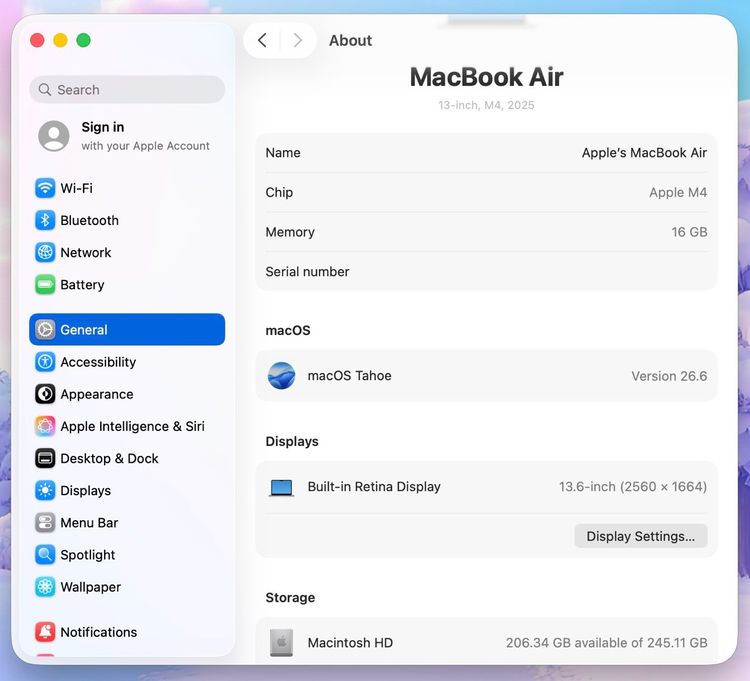Click the Spotlight magnifier icon
The image size is (750, 681).
(45, 555)
